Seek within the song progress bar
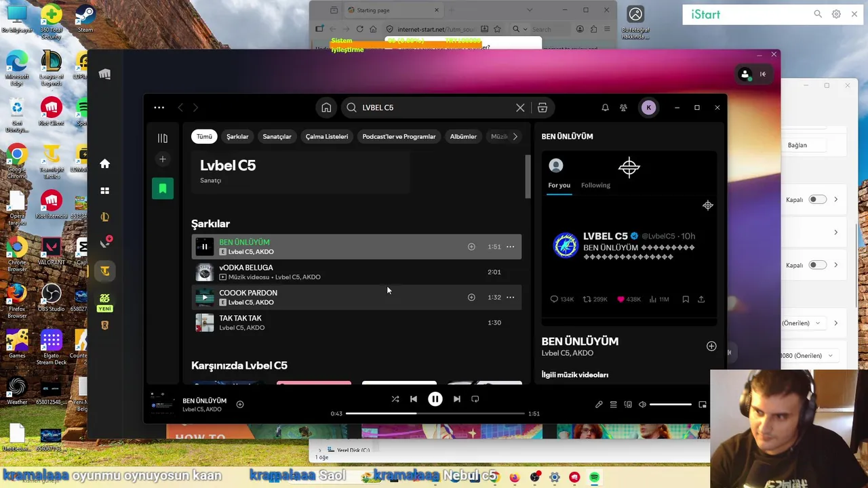 [435, 413]
